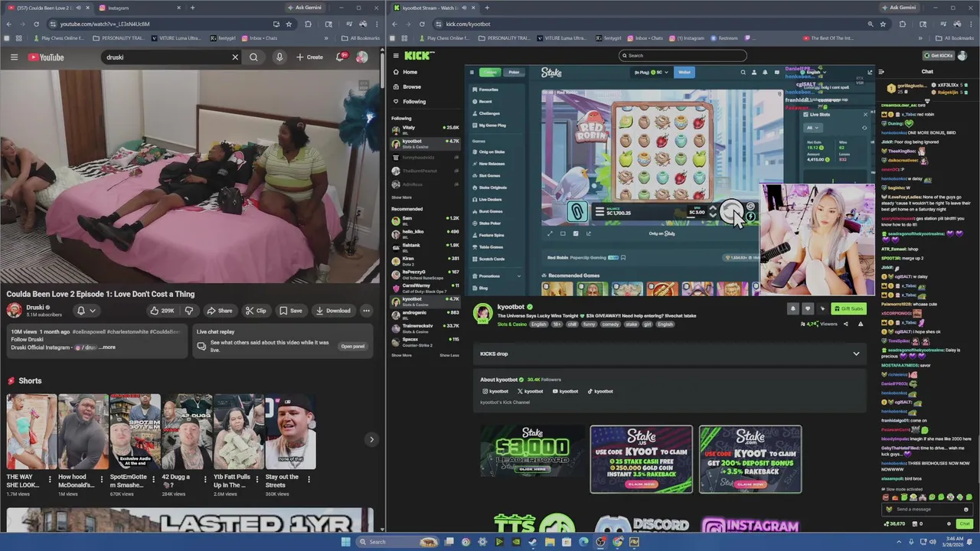
Task: Report the stream via warning triangle icon
Action: point(860,324)
